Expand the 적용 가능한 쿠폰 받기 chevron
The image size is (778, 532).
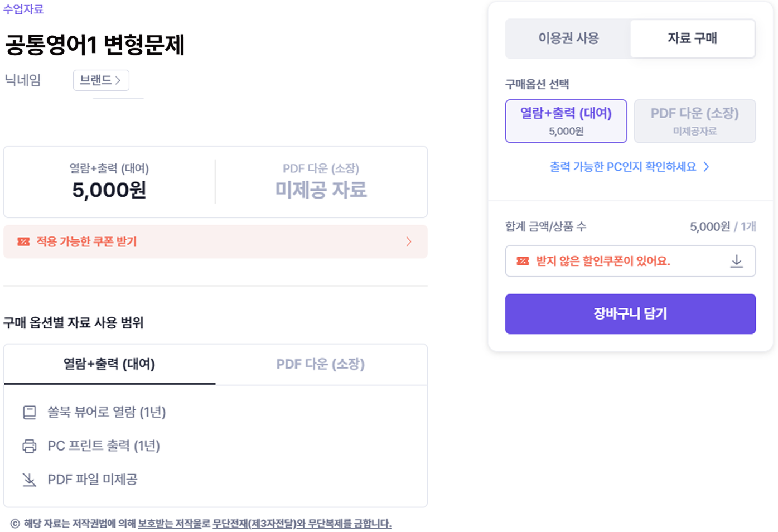point(409,241)
